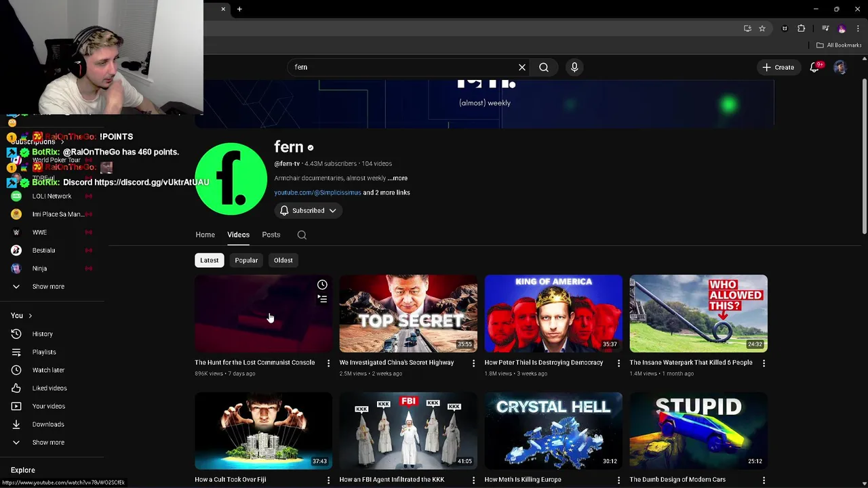Select the Videos tab
868x488 pixels.
[238, 235]
